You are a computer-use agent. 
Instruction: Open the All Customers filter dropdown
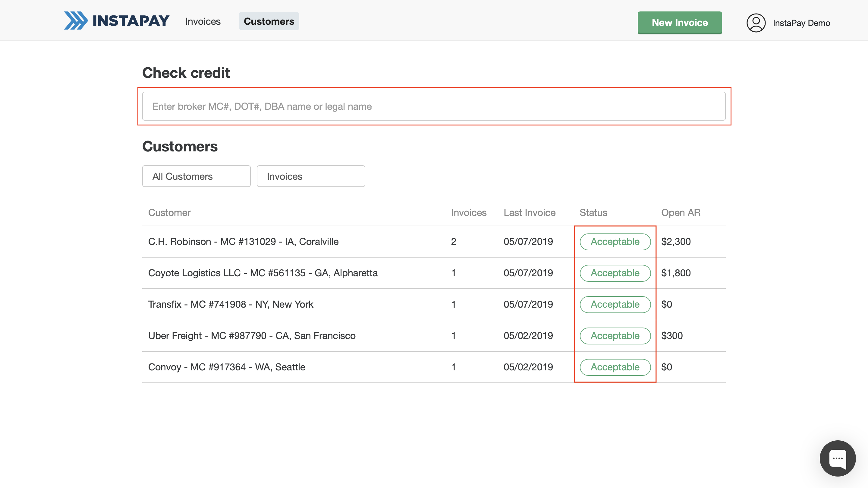coord(197,176)
